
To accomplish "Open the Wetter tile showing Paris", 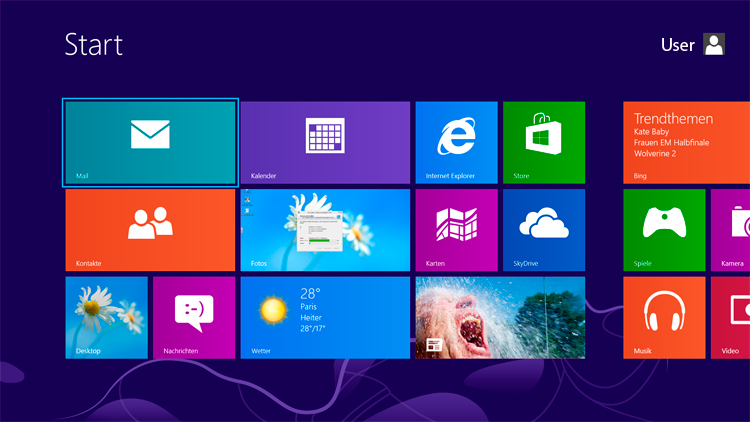I will point(325,317).
